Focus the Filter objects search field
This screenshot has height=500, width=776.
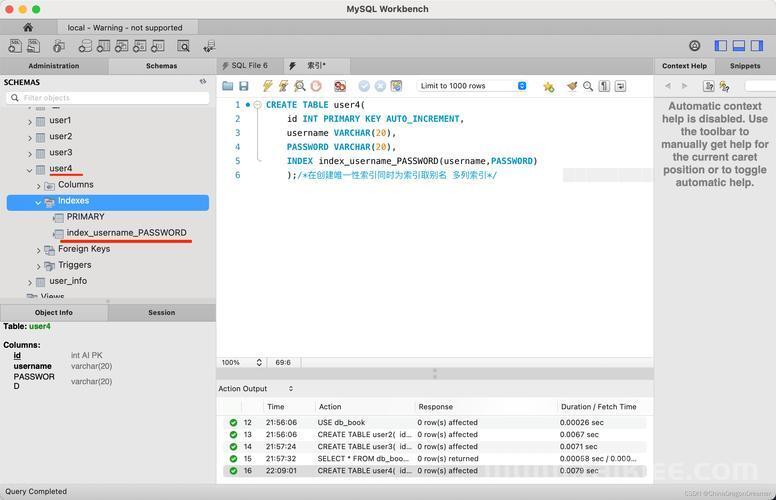(108, 98)
